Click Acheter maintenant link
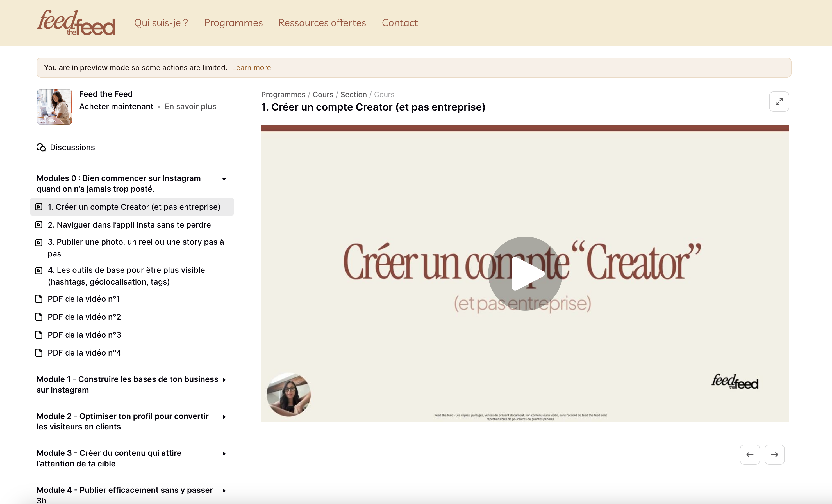This screenshot has height=504, width=832. point(116,107)
